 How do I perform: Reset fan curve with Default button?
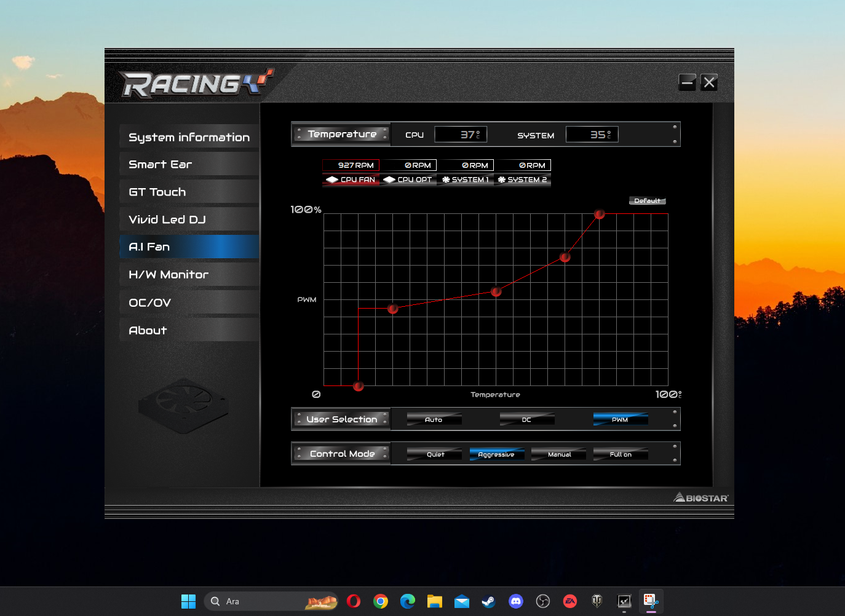[x=647, y=201]
